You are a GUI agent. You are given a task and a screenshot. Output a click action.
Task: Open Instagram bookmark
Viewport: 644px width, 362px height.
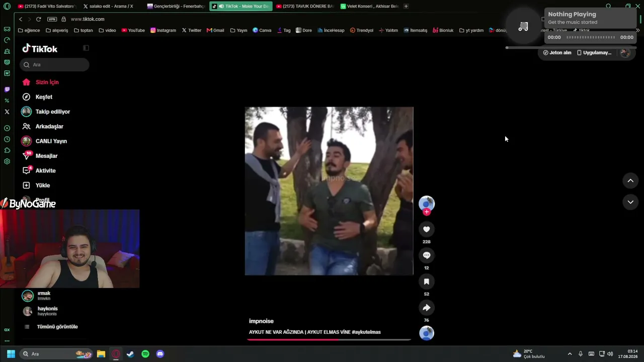coord(163,30)
